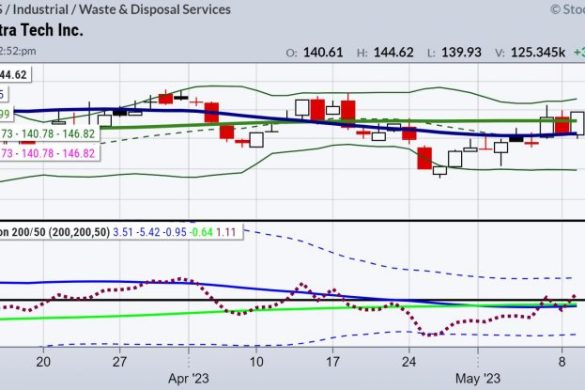Screen dimensions: 585x390
Task: Click the 2:52pm timestamp label
Action: 18,51
